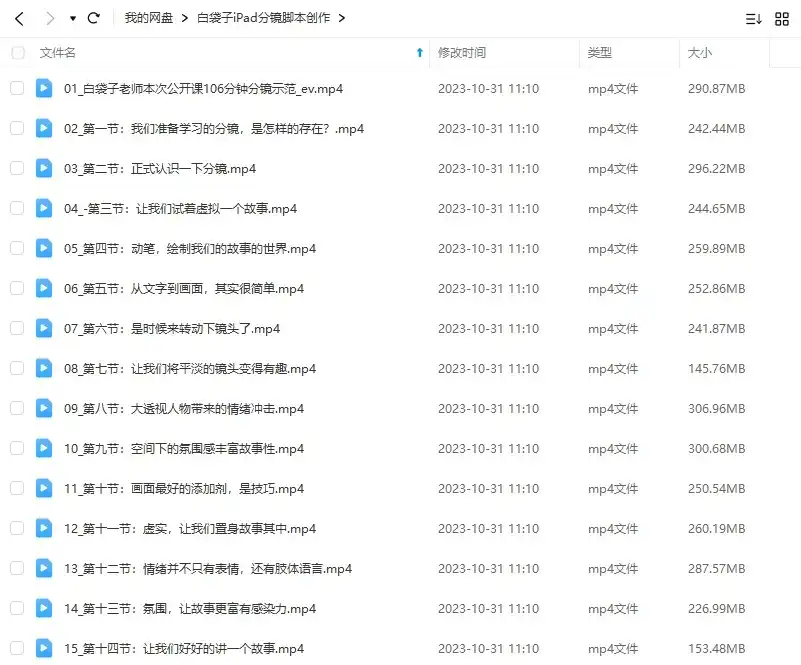Check the box for file 10_第九节
Viewport: 801px width, 665px height.
click(17, 448)
